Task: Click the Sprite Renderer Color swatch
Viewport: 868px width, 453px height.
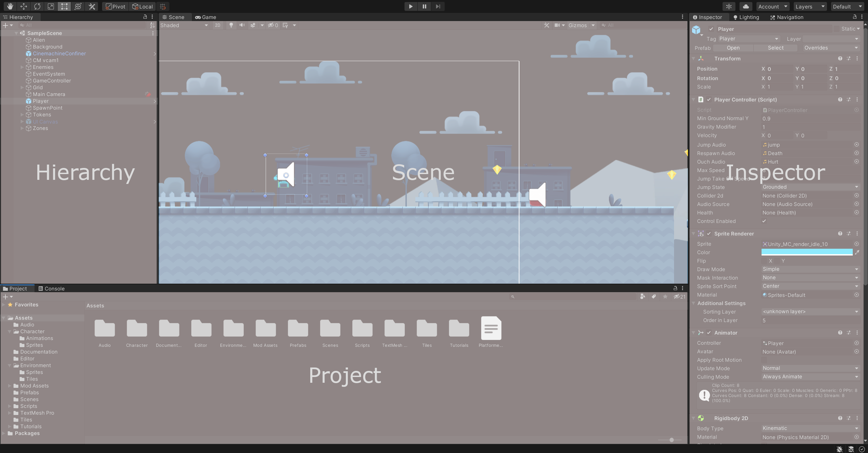Action: (x=806, y=252)
